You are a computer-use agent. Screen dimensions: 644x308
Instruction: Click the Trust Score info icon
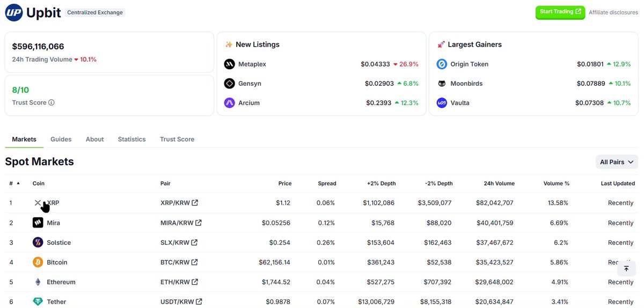pos(52,102)
